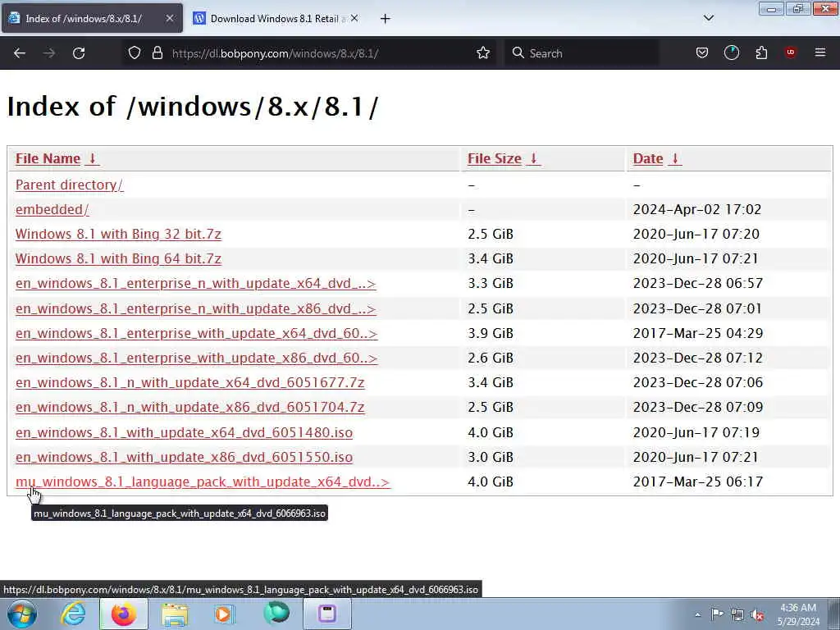
Task: Open the Parent directory/ link
Action: pos(69,185)
